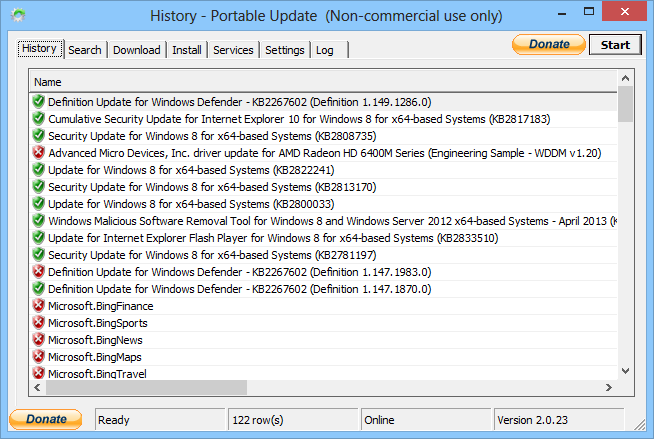Click the vertical scrollbar down arrow
This screenshot has width=654, height=439.
point(625,370)
